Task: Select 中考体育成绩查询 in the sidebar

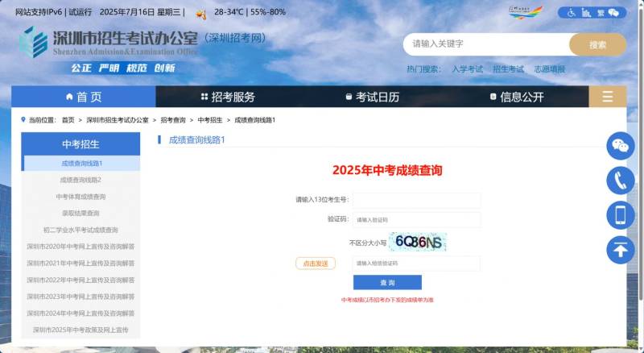Action: pos(80,197)
